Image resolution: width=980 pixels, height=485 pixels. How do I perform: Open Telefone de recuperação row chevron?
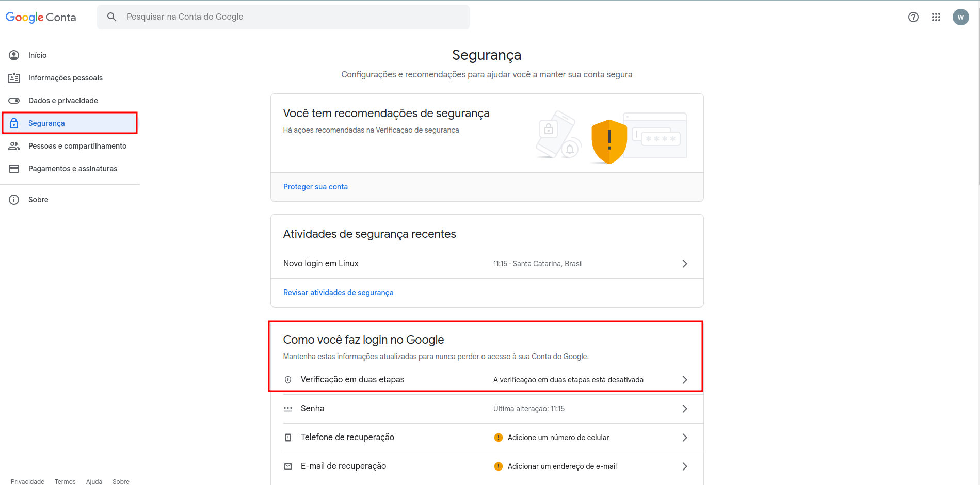coord(685,438)
